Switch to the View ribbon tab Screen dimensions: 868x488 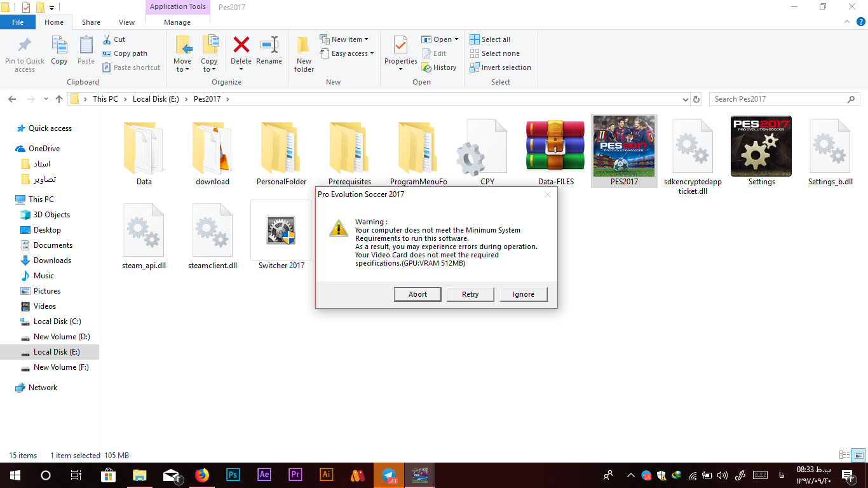(126, 22)
